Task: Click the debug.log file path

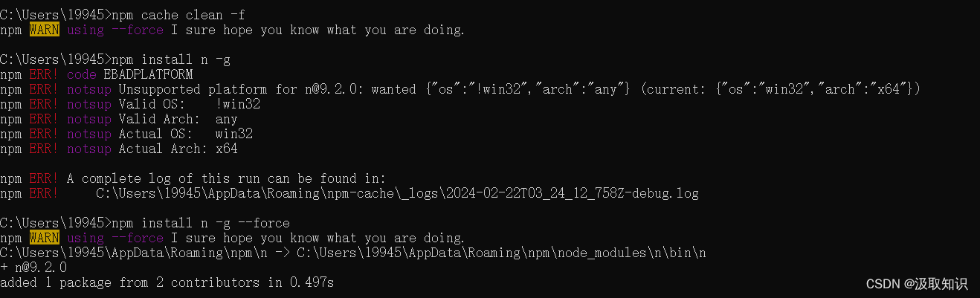Action: point(398,193)
